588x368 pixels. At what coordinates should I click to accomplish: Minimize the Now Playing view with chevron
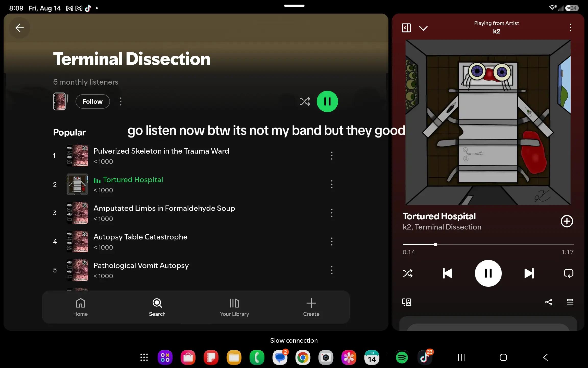click(423, 28)
